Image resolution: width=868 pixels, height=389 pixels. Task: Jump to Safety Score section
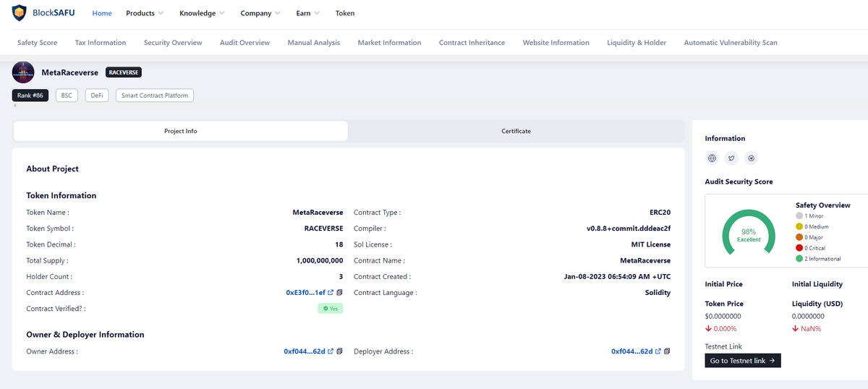pyautogui.click(x=37, y=43)
